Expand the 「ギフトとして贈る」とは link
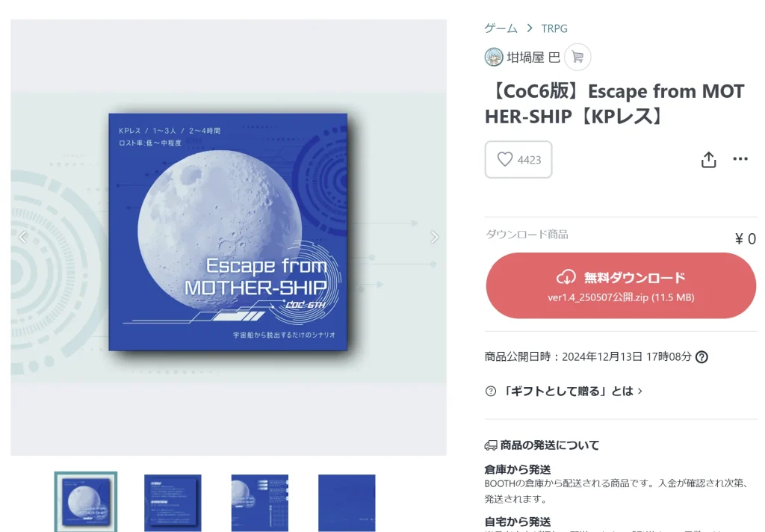 pyautogui.click(x=572, y=392)
